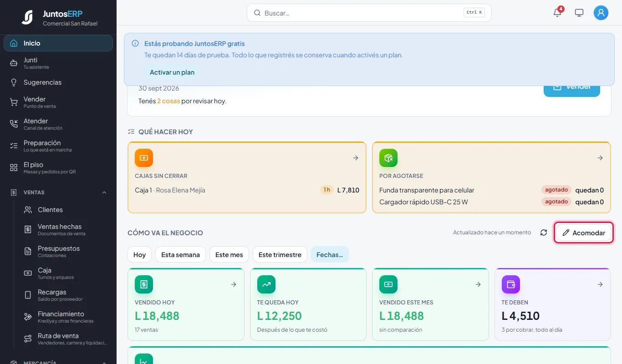622x364 pixels.
Task: Click the 2 cosas link
Action: [168, 101]
